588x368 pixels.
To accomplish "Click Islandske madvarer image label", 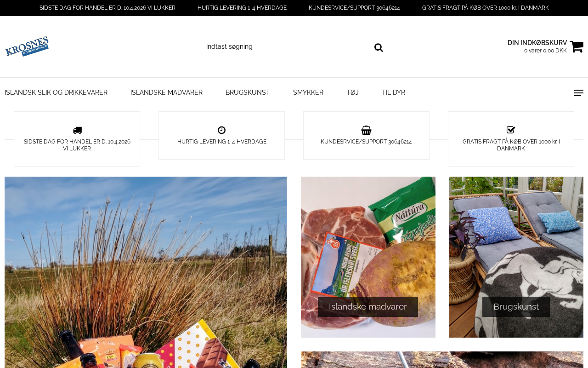I will 368,307.
